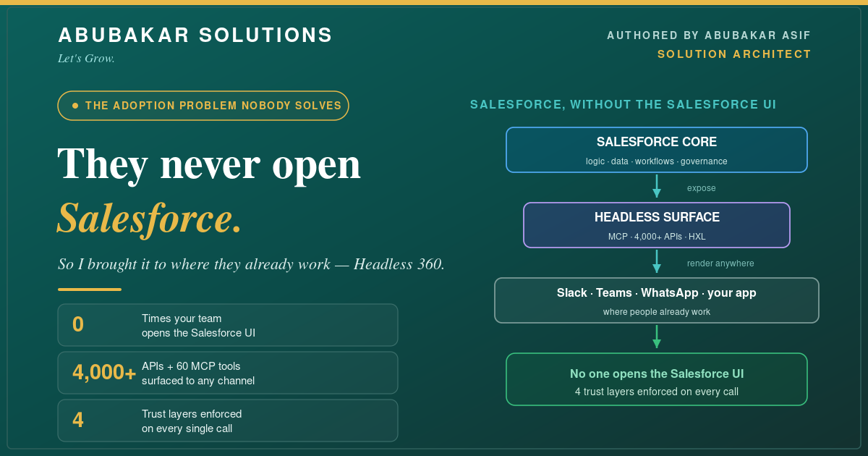Select "Trust layers enforced on every single call"
Image resolution: width=868 pixels, height=456 pixels.
pyautogui.click(x=192, y=421)
